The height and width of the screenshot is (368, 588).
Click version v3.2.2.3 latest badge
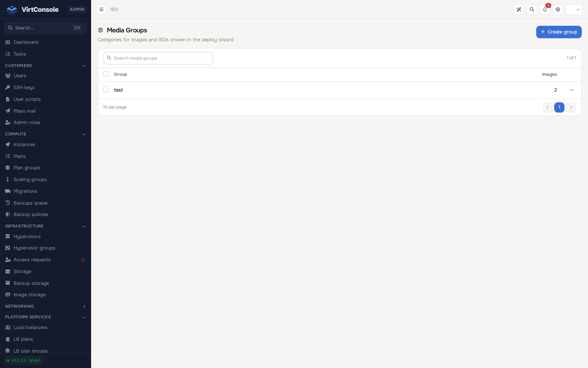click(24, 360)
